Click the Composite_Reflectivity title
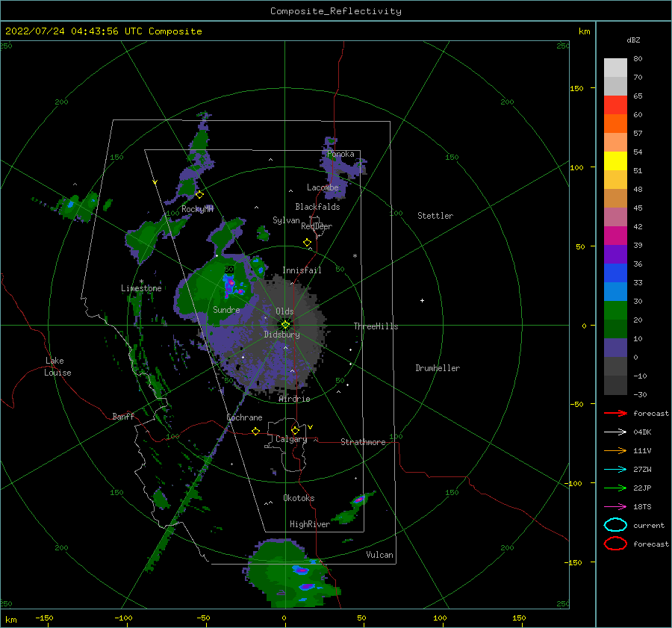 point(336,11)
